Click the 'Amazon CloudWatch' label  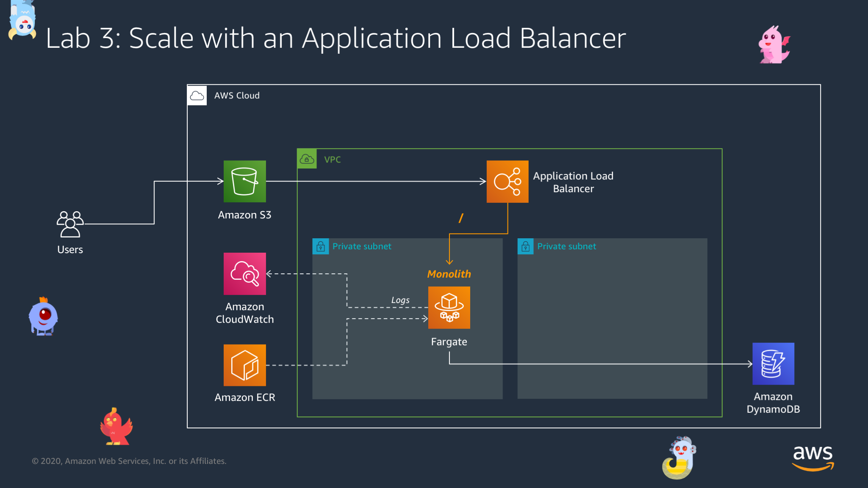tap(244, 313)
